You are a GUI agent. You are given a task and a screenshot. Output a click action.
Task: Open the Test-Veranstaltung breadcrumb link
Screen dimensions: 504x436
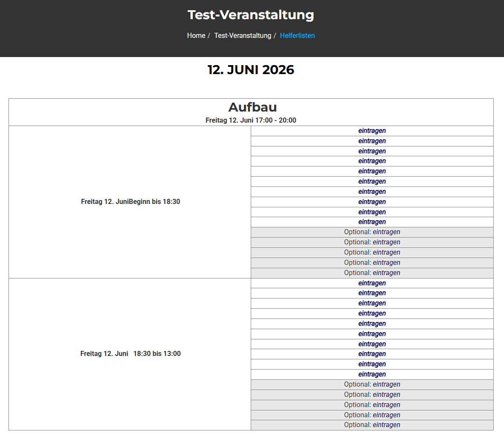(243, 36)
